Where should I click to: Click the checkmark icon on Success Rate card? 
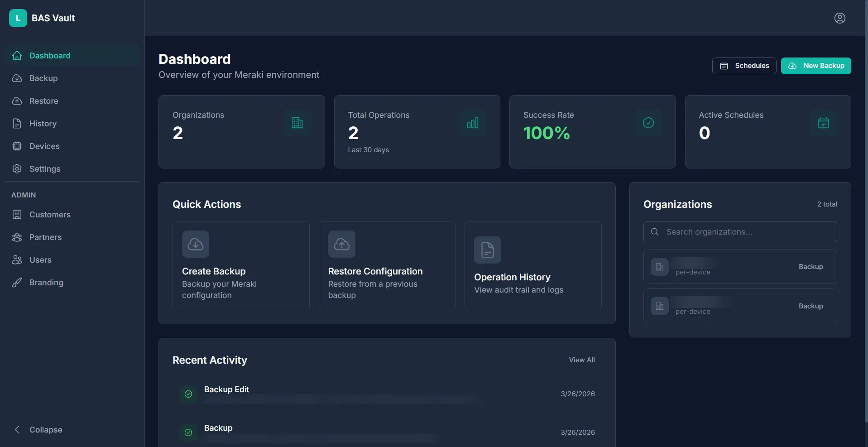click(648, 123)
